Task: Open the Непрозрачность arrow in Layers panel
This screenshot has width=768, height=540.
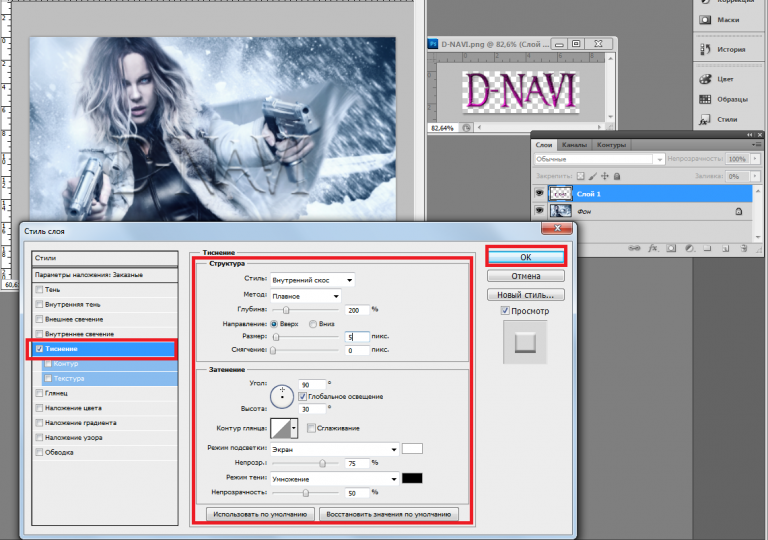Action: tap(755, 159)
